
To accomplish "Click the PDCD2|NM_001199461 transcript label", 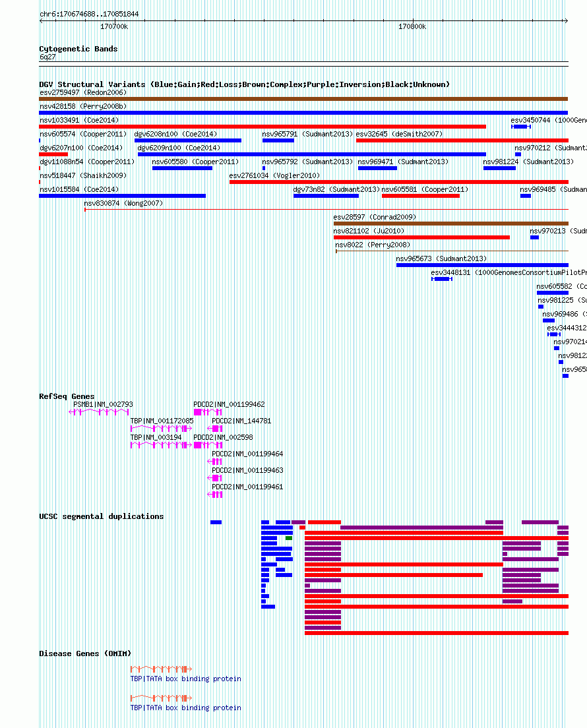I will point(247,487).
